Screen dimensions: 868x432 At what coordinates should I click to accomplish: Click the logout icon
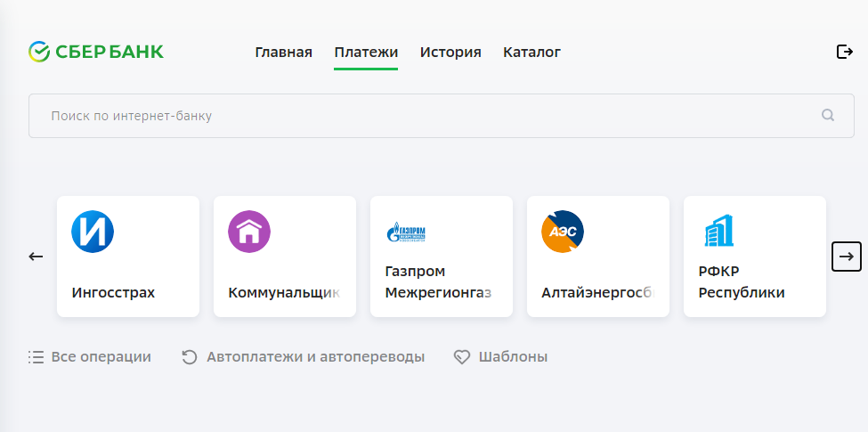click(844, 52)
